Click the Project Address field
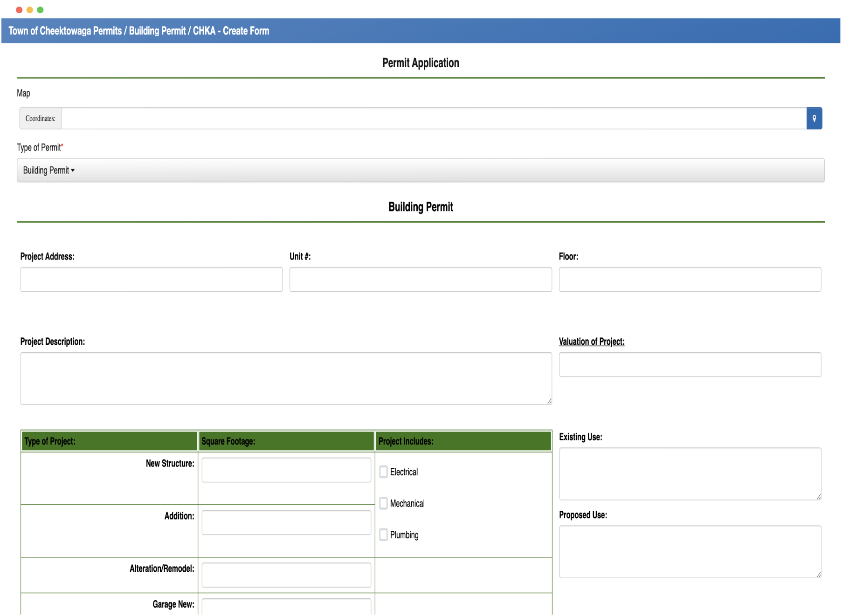Screen dimensions: 842x616 pos(151,279)
